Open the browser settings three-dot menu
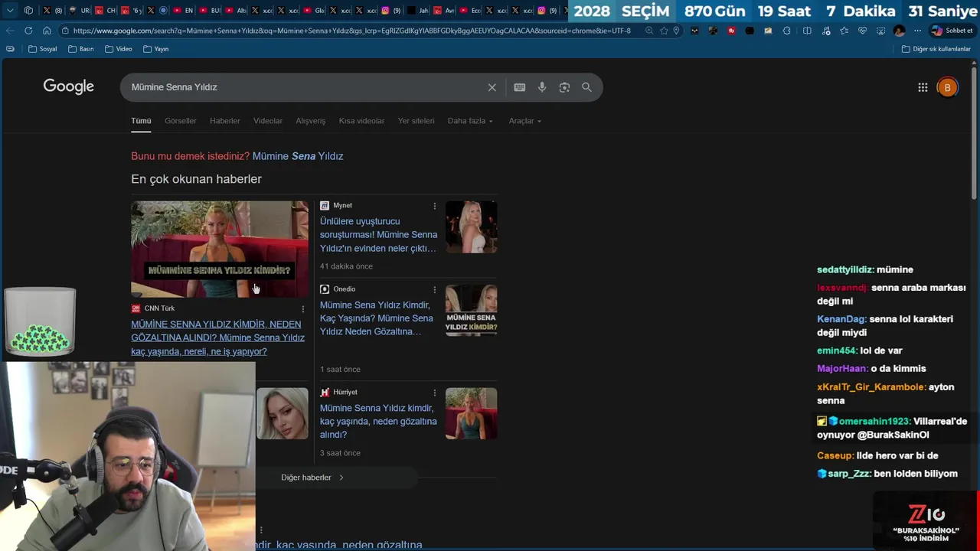 tap(916, 31)
